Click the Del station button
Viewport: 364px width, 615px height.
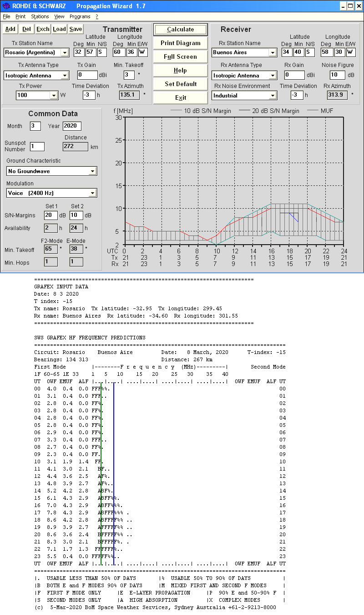click(27, 29)
